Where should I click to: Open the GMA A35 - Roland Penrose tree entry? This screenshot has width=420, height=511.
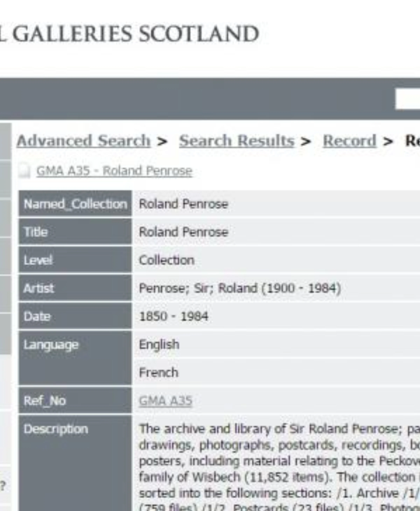click(x=114, y=171)
